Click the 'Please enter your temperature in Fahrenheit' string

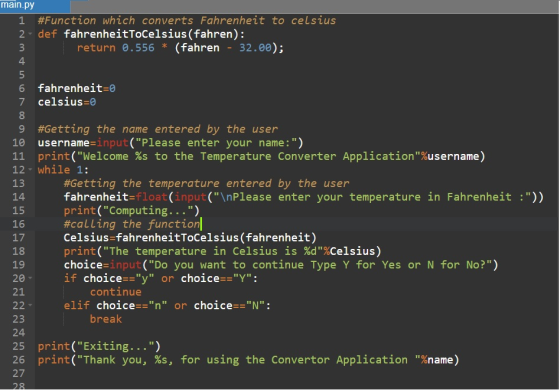pos(372,197)
